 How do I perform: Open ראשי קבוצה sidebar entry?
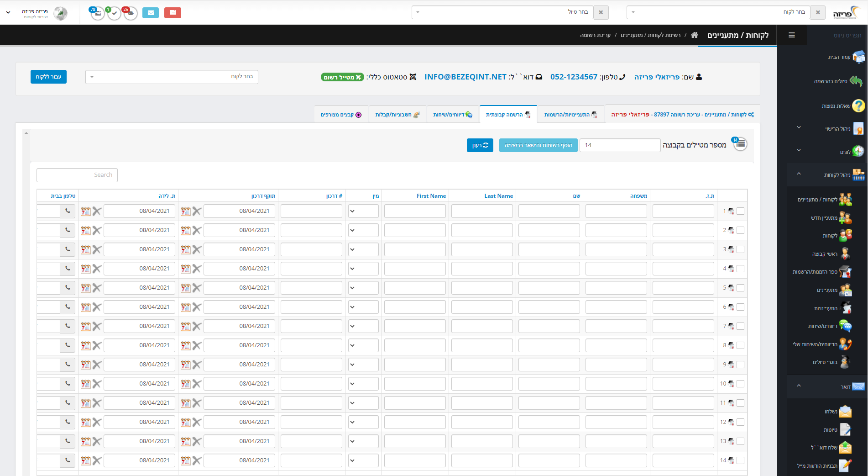coord(831,254)
